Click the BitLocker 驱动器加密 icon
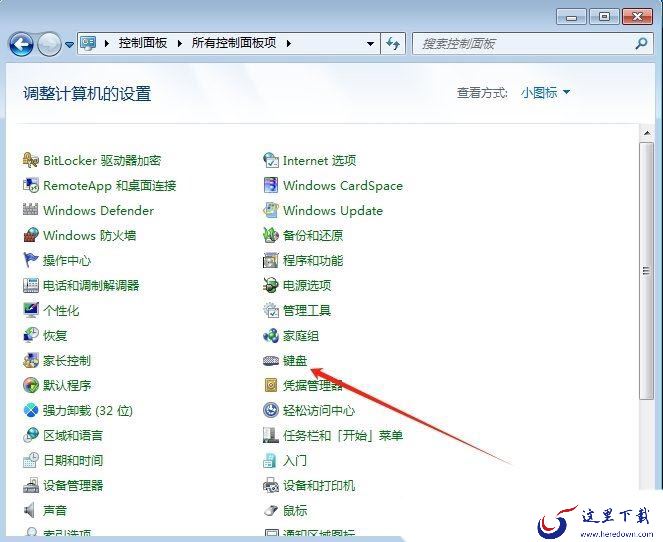Image resolution: width=663 pixels, height=542 pixels. [31, 160]
